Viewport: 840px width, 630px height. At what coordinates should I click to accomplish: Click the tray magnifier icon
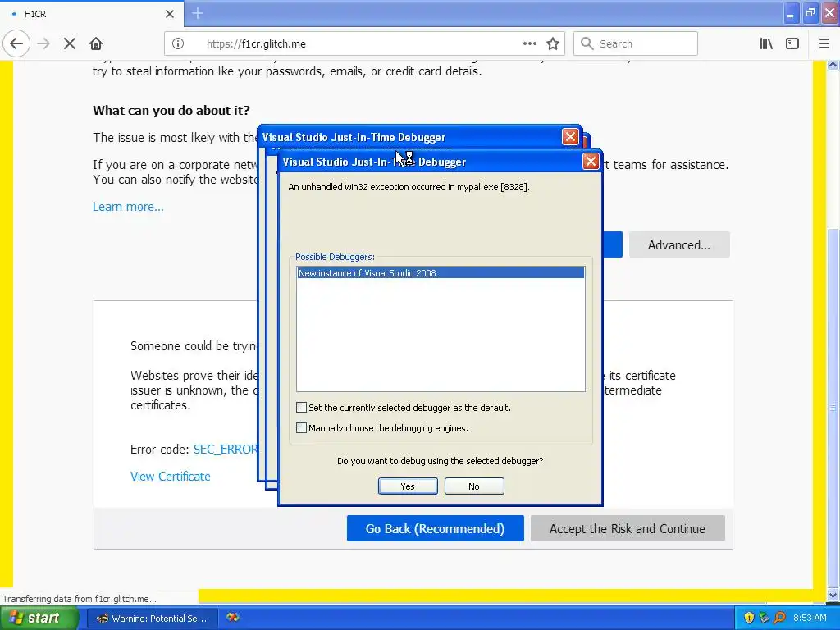[x=780, y=619]
